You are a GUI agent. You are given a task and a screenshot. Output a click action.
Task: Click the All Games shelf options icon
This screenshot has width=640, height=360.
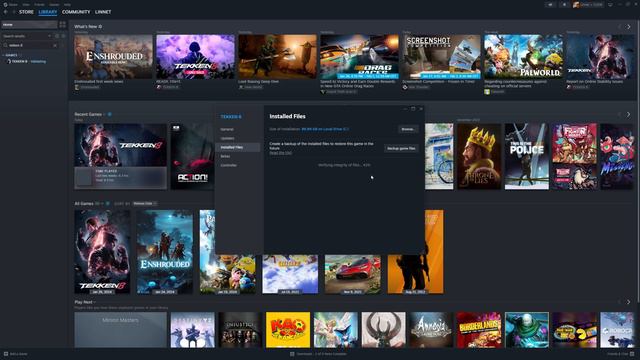click(108, 203)
